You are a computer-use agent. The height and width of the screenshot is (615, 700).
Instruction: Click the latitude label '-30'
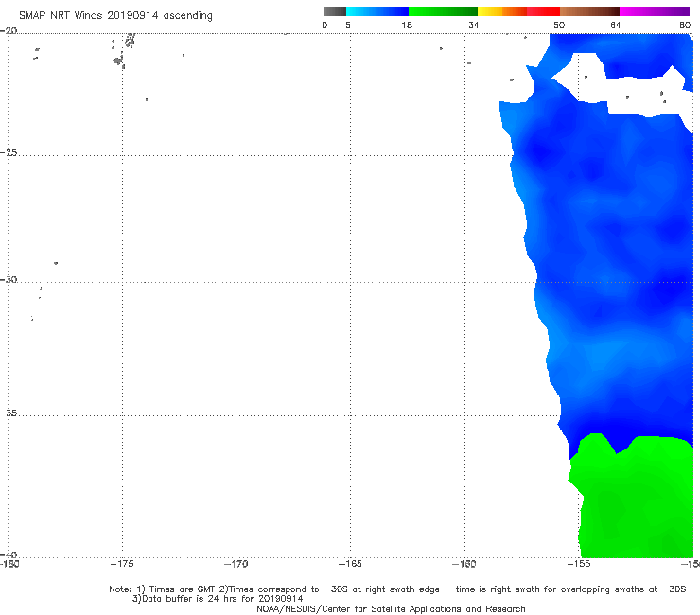point(9,279)
